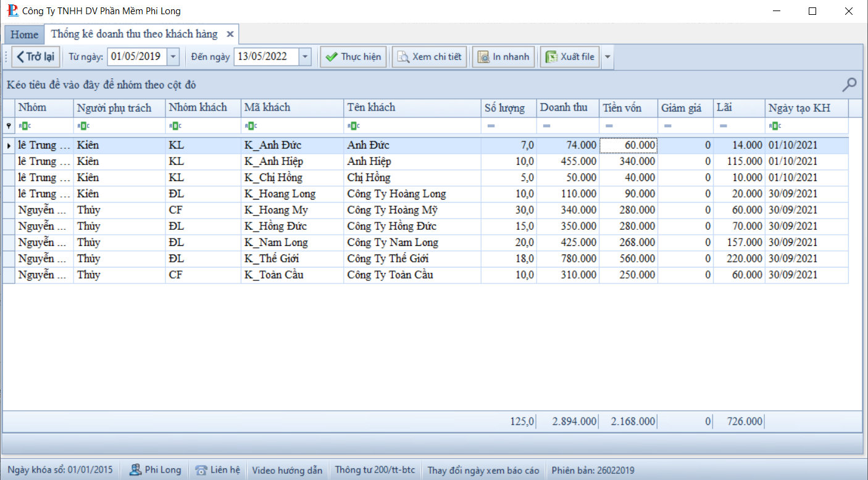Click the back arrow icon on Trở lại
The width and height of the screenshot is (868, 480).
[20, 57]
